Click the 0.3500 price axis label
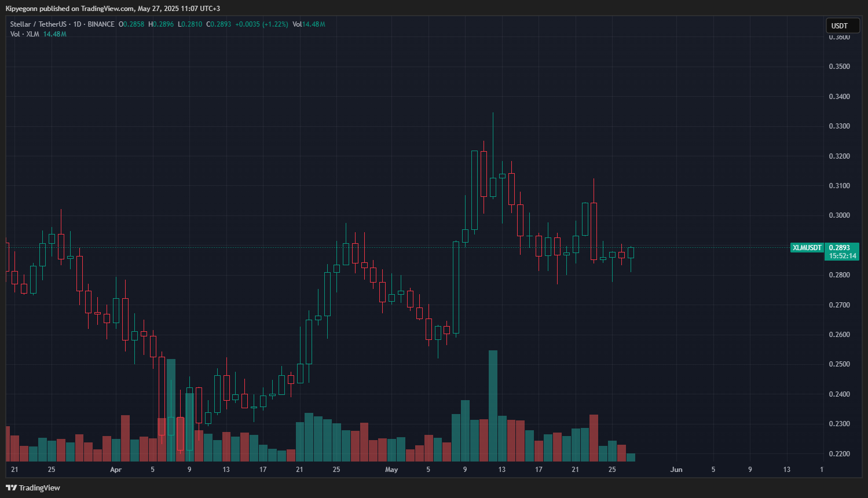 point(840,67)
